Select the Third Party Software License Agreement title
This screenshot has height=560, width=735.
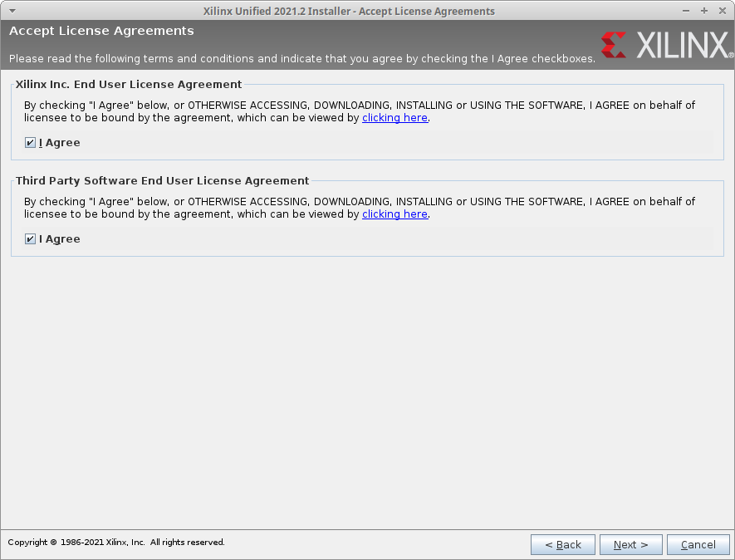(x=162, y=181)
